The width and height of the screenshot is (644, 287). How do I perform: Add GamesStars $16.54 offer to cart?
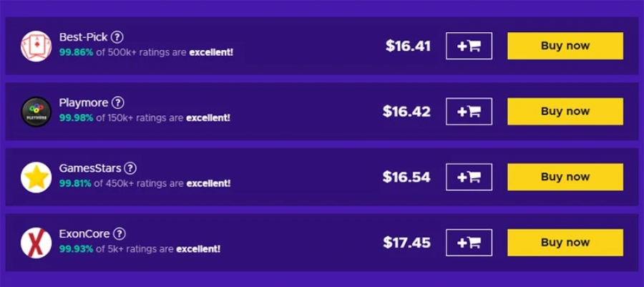click(x=469, y=177)
